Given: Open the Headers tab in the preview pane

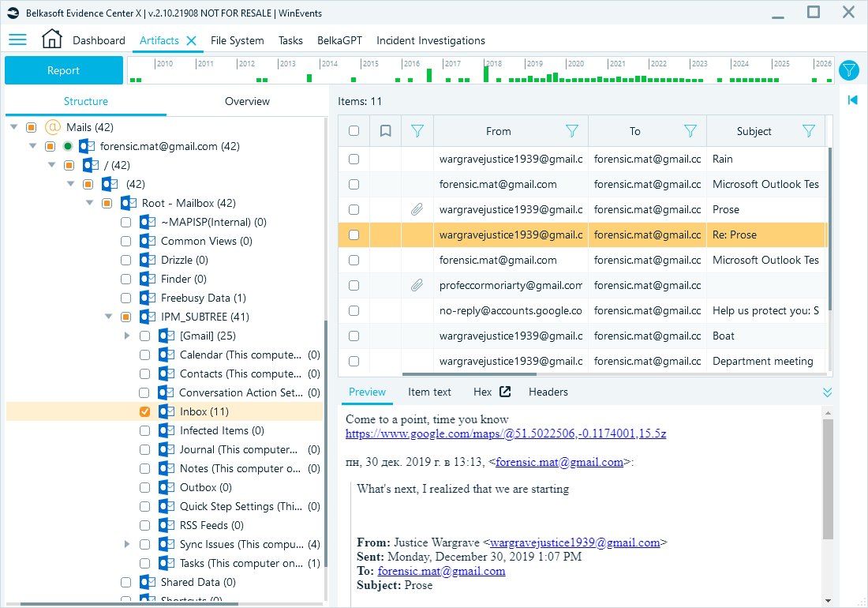Looking at the screenshot, I should (x=548, y=392).
